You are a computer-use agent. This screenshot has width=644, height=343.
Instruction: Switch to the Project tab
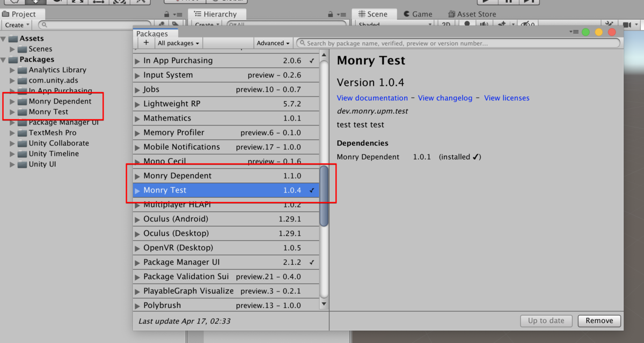pos(23,14)
